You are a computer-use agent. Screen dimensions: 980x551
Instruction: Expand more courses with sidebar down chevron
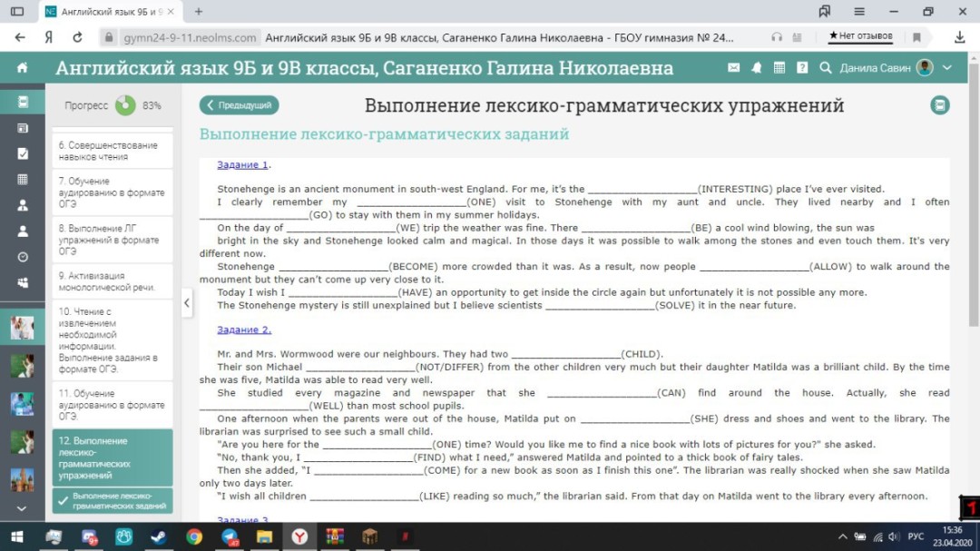(x=23, y=509)
